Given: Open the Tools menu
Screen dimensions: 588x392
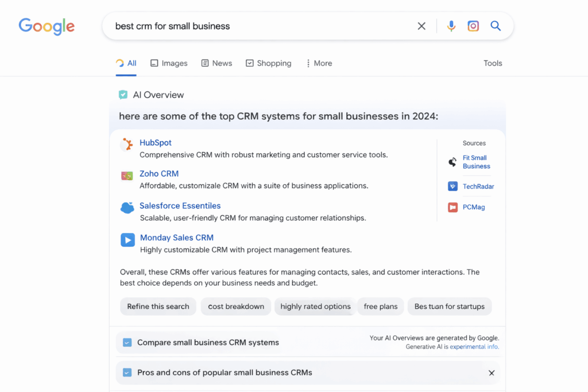Looking at the screenshot, I should tap(493, 63).
